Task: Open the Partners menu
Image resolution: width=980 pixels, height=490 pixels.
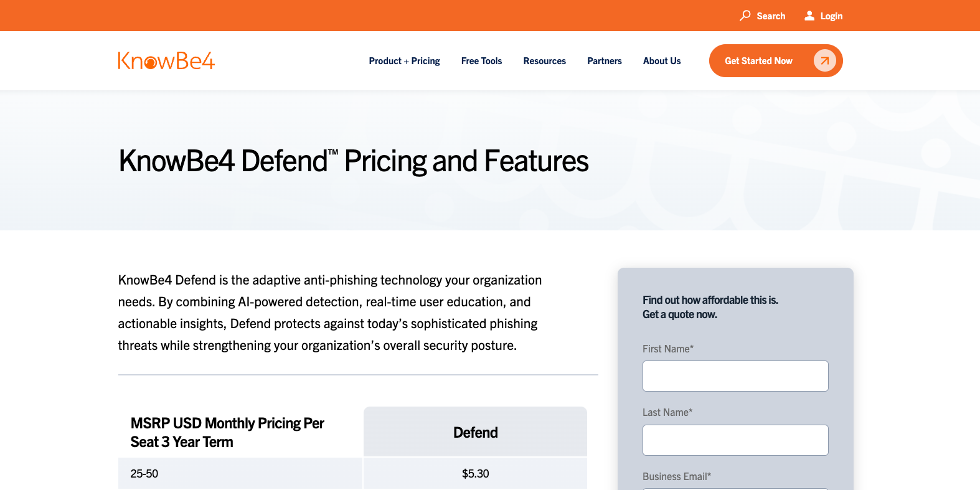Action: [x=604, y=60]
